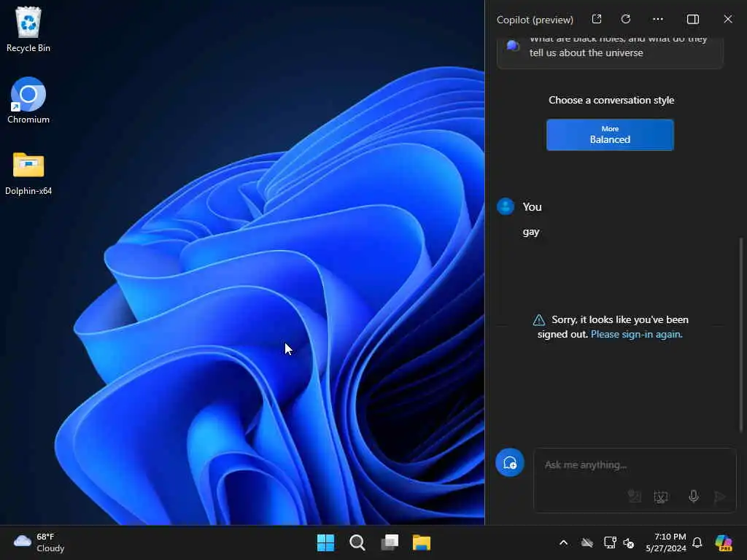Open network status tray icon

tap(610, 542)
